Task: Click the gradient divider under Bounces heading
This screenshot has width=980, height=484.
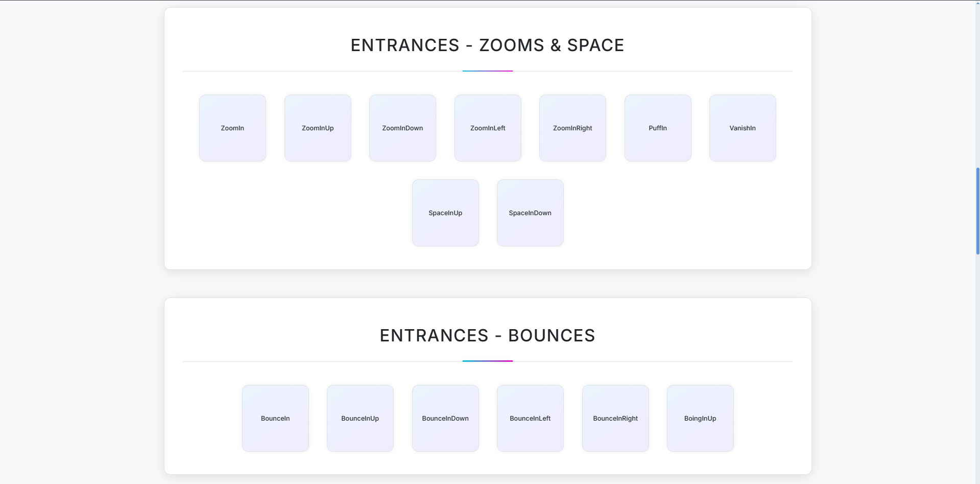Action: [x=487, y=361]
